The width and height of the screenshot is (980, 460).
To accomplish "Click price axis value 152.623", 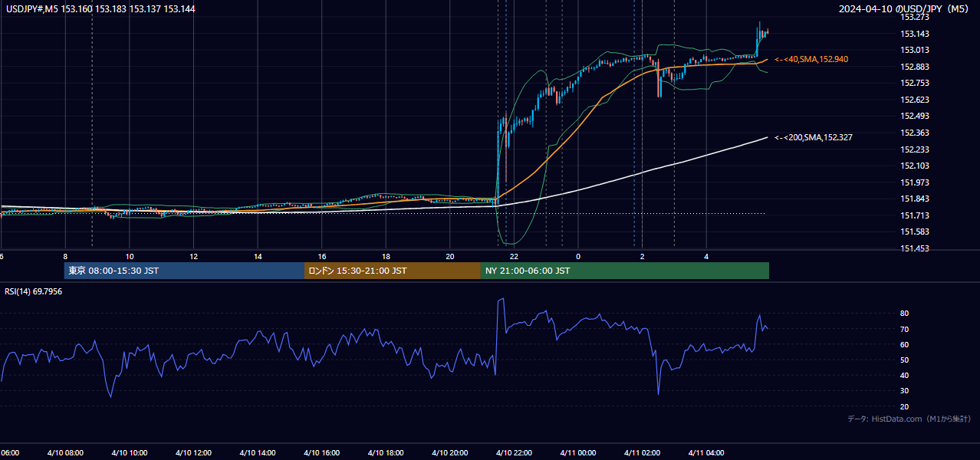I will tap(914, 100).
